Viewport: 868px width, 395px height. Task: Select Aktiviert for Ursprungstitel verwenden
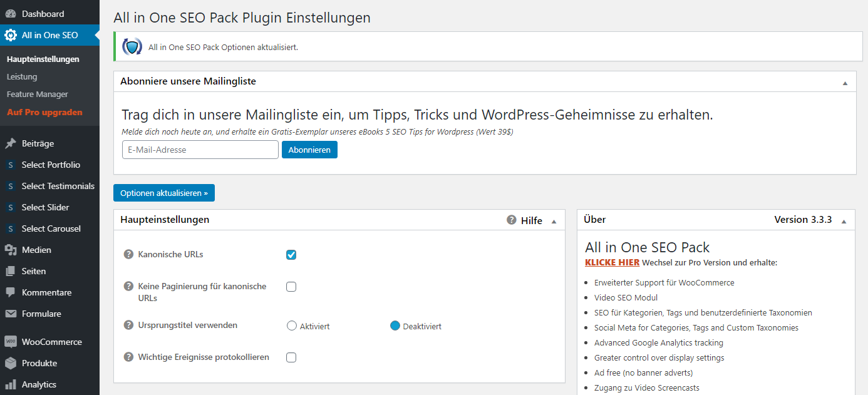tap(292, 326)
